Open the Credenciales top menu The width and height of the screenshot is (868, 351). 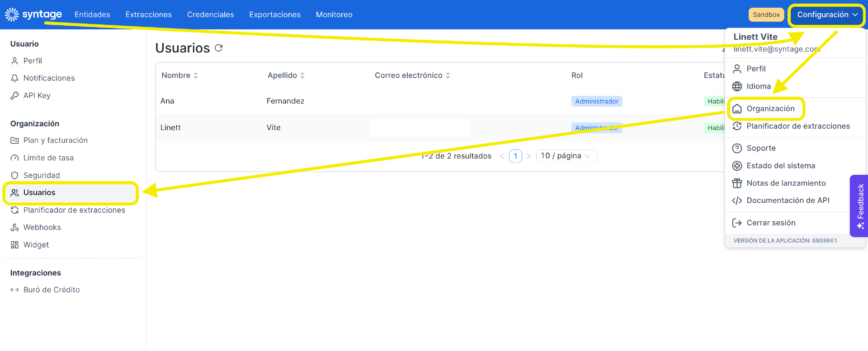click(211, 14)
